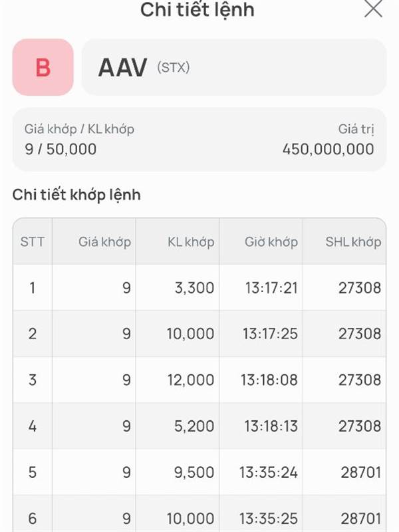Tap SHL khớp value 28701 in row 5
Screen dimensions: 399x532
click(x=360, y=472)
